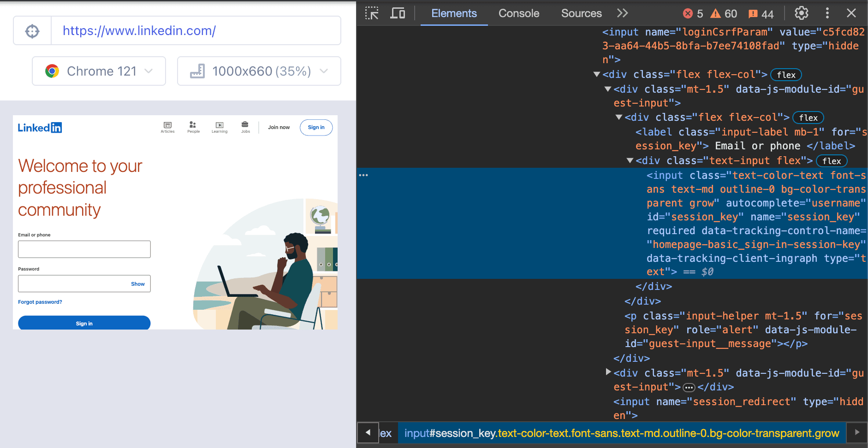Click the flex badge beside nested flex-col div
Image resolution: width=868 pixels, height=448 pixels.
coord(809,118)
